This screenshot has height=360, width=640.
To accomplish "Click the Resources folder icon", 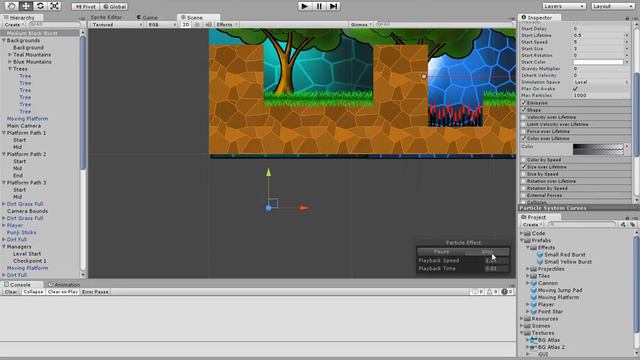I will pos(527,319).
